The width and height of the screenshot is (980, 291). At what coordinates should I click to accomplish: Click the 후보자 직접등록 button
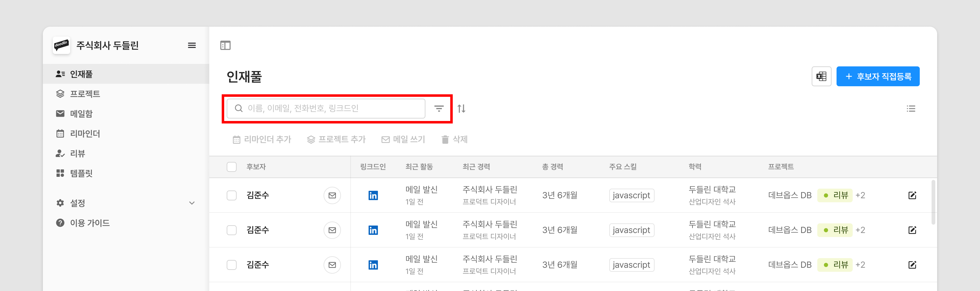(878, 76)
